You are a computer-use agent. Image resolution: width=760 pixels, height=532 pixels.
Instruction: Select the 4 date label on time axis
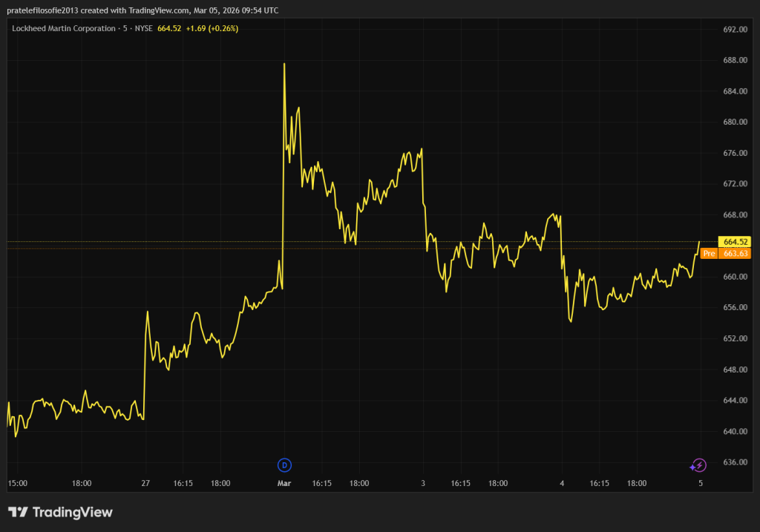tap(562, 483)
